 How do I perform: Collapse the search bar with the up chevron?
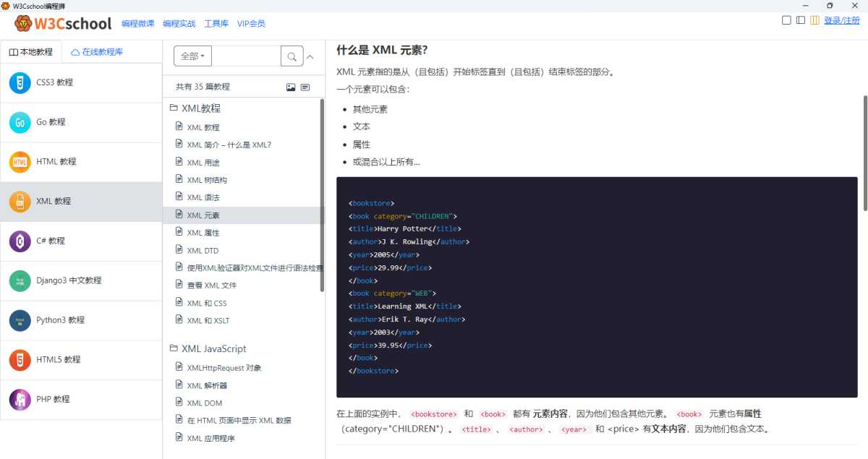(x=311, y=56)
